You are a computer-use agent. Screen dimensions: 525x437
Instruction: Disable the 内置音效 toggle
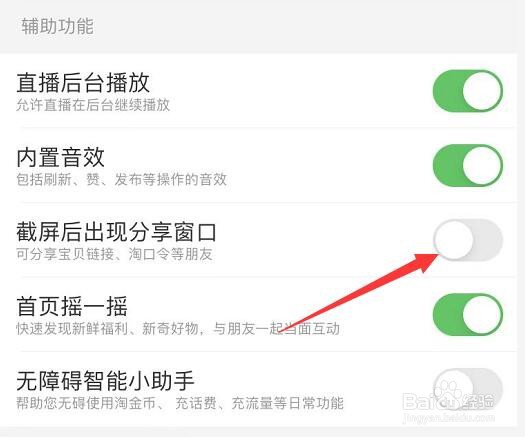point(468,165)
